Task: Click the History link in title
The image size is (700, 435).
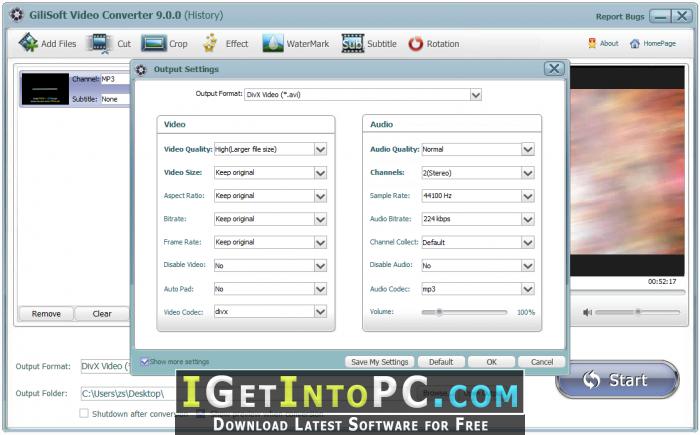Action: 204,15
